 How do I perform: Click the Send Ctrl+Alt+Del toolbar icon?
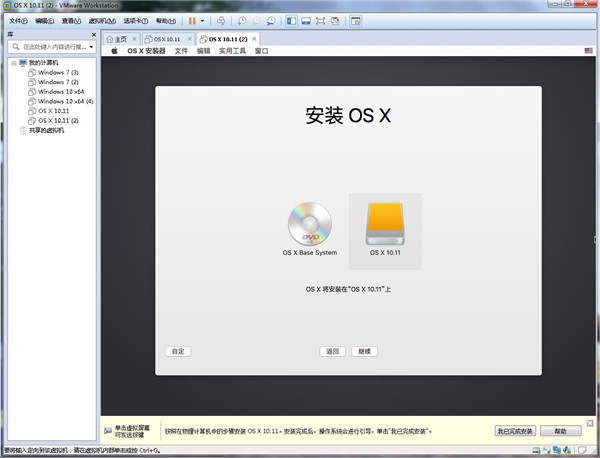(221, 21)
